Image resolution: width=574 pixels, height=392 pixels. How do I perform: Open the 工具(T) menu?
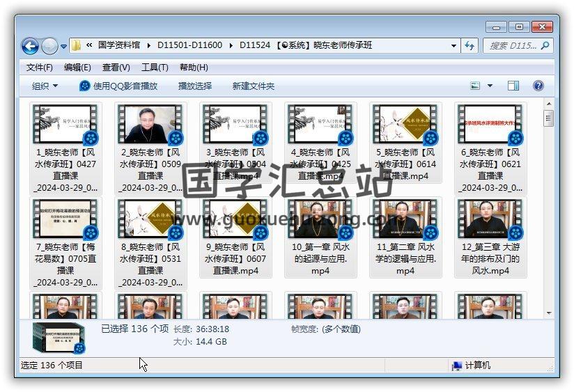coord(155,68)
